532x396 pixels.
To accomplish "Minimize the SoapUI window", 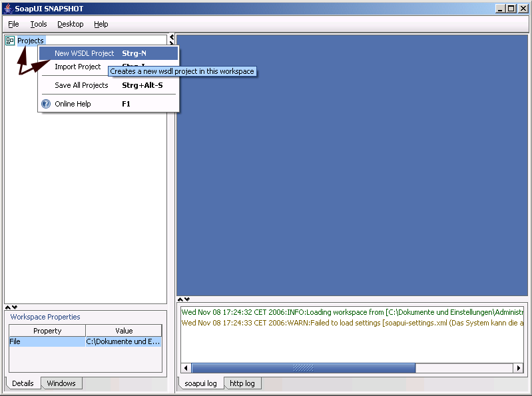I will pyautogui.click(x=500, y=9).
